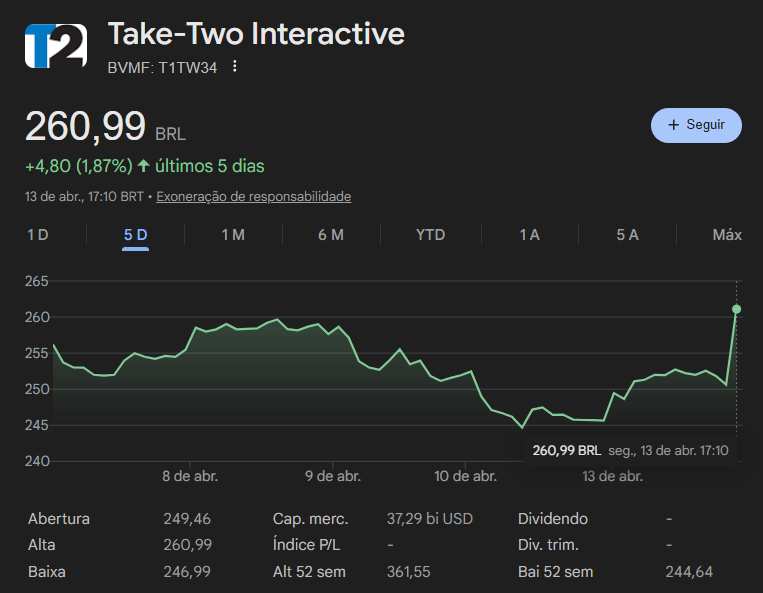Click the Take-Two T2 logo
The width and height of the screenshot is (763, 593).
pyautogui.click(x=50, y=44)
